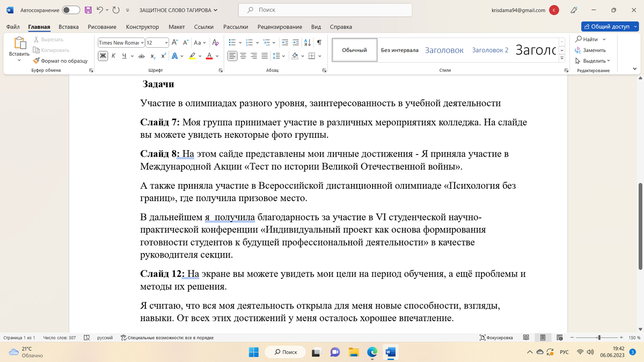Switch to the Layout (Макет) tab
Screen dimensions: 644x362
coord(177,27)
